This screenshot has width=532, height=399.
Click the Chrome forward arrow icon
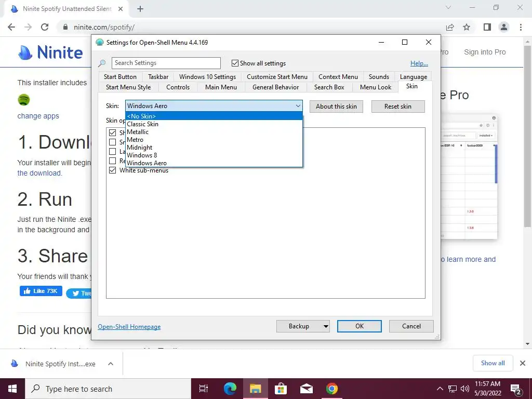point(28,27)
